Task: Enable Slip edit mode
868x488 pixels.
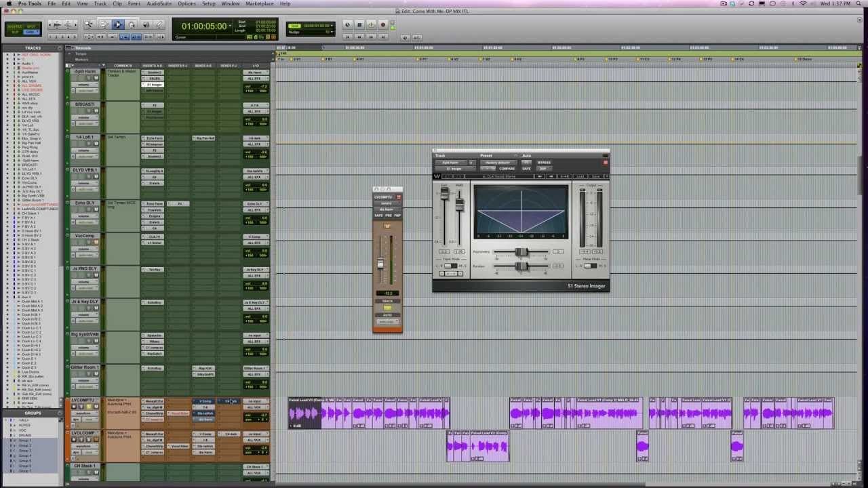Action: [x=14, y=32]
